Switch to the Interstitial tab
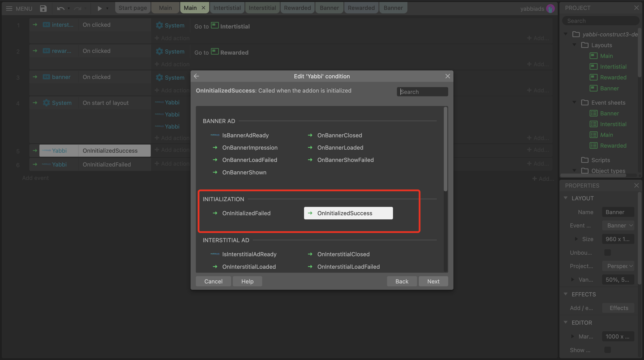The height and width of the screenshot is (360, 644). 262,8
